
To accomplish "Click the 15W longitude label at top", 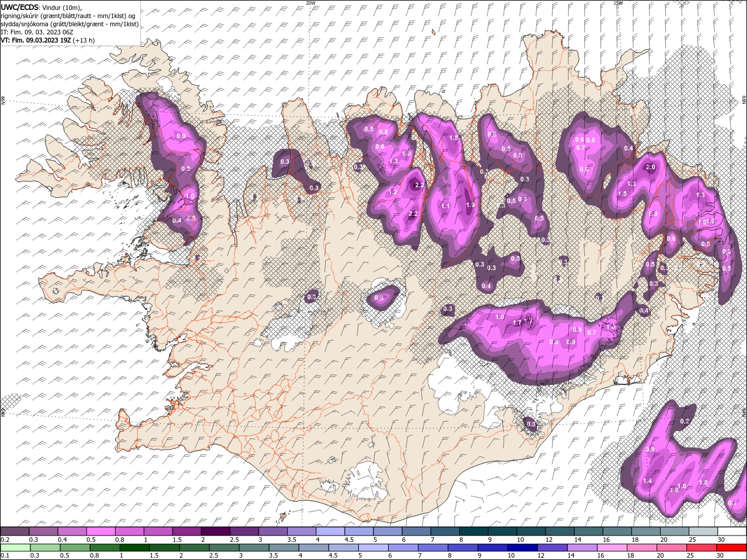I will (x=618, y=3).
